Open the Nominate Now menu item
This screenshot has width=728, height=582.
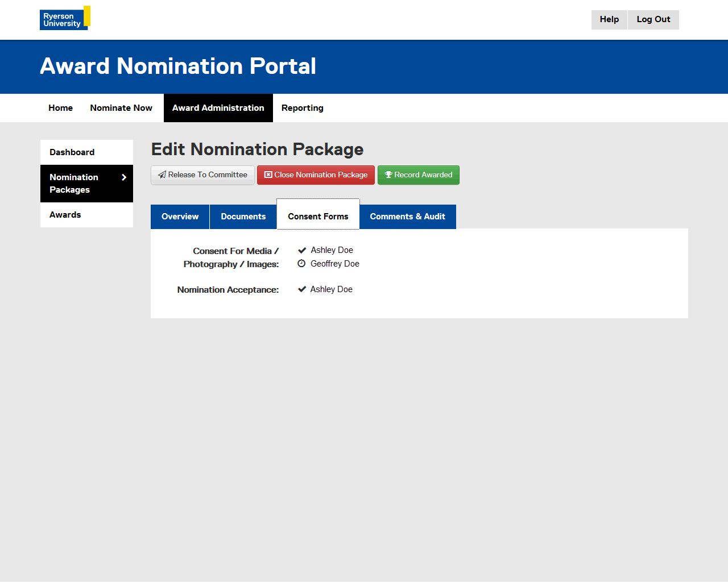click(121, 108)
